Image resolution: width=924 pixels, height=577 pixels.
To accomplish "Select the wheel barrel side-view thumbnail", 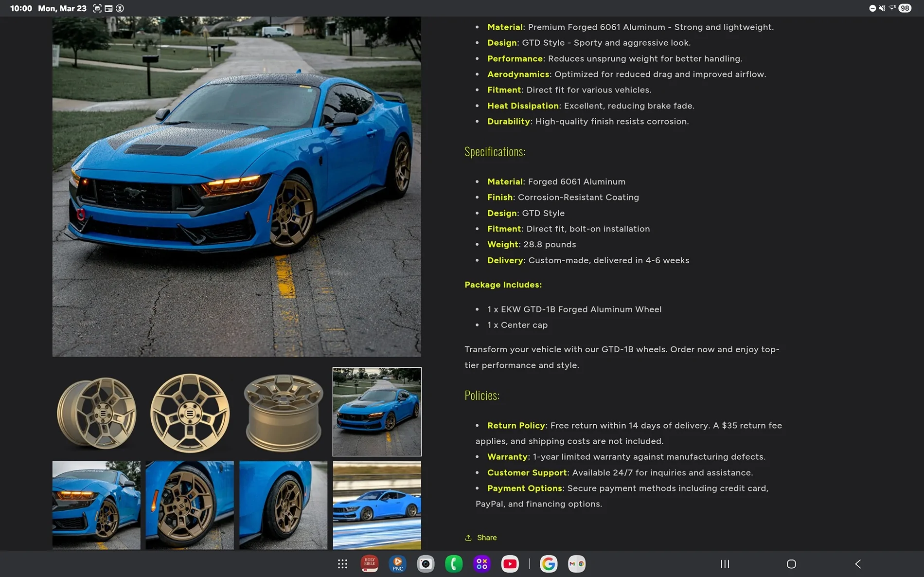I will 284,412.
